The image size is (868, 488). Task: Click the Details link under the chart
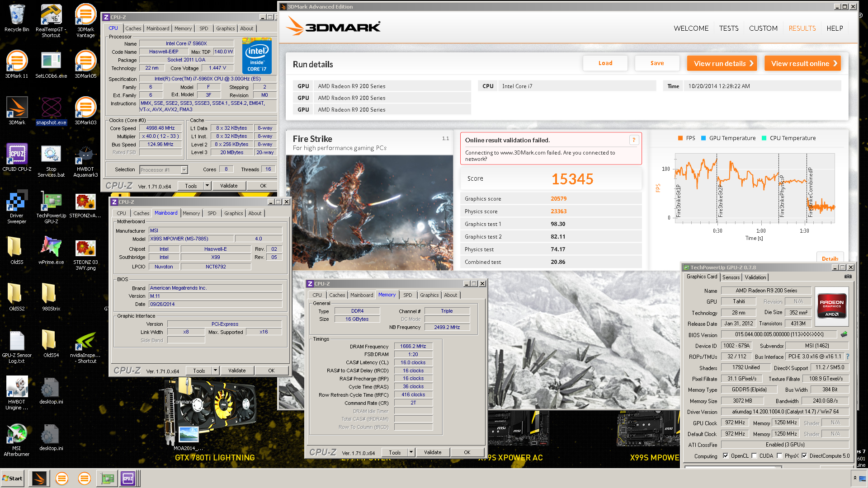point(830,258)
